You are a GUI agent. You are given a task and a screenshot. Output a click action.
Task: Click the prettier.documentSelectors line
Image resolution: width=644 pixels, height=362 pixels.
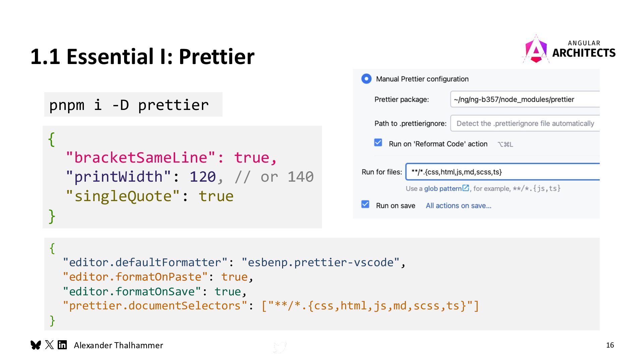271,306
